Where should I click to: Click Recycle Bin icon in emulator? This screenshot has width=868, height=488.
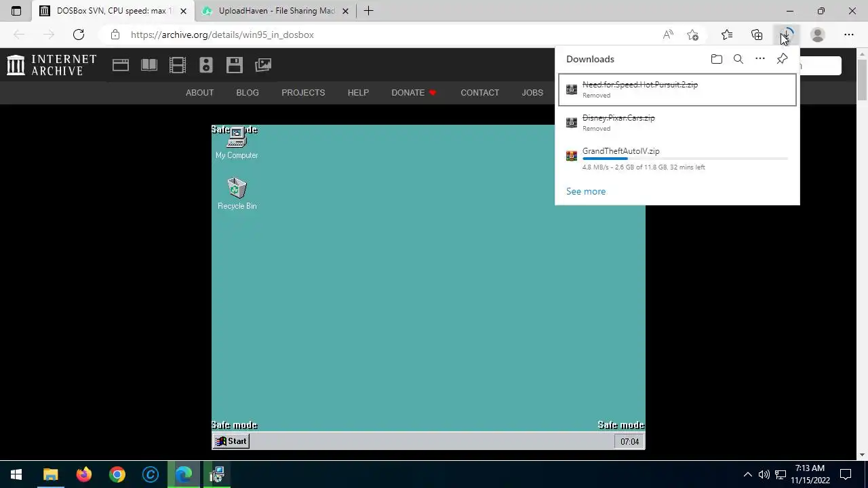[x=237, y=194]
